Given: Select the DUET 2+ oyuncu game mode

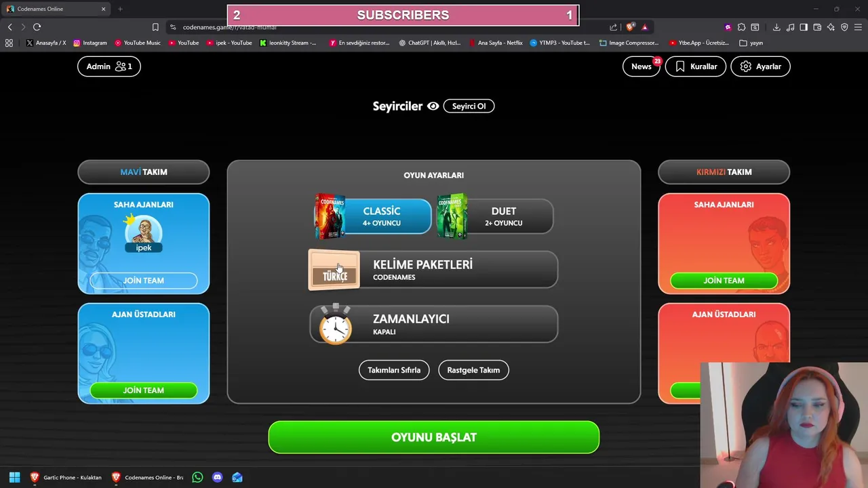Looking at the screenshot, I should pos(495,216).
